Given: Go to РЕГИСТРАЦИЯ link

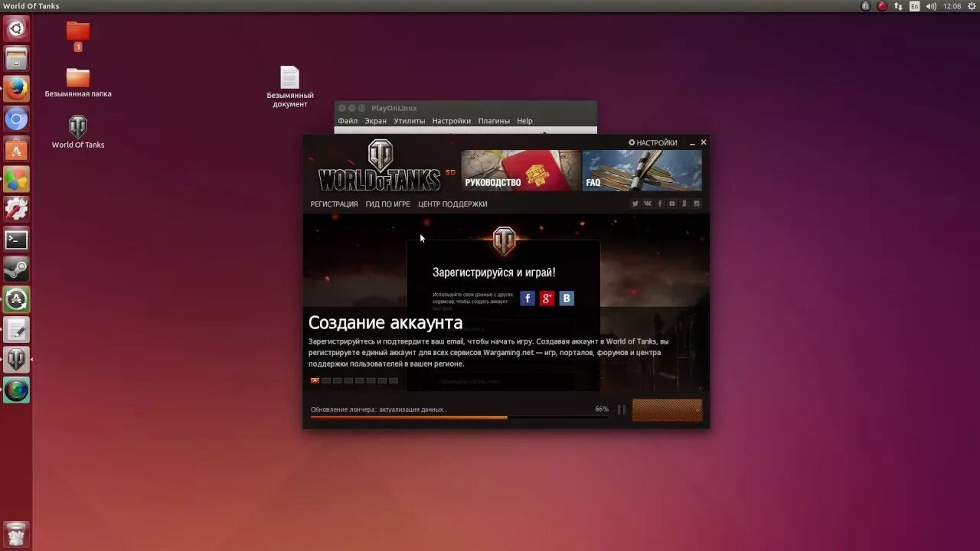Looking at the screenshot, I should click(334, 204).
